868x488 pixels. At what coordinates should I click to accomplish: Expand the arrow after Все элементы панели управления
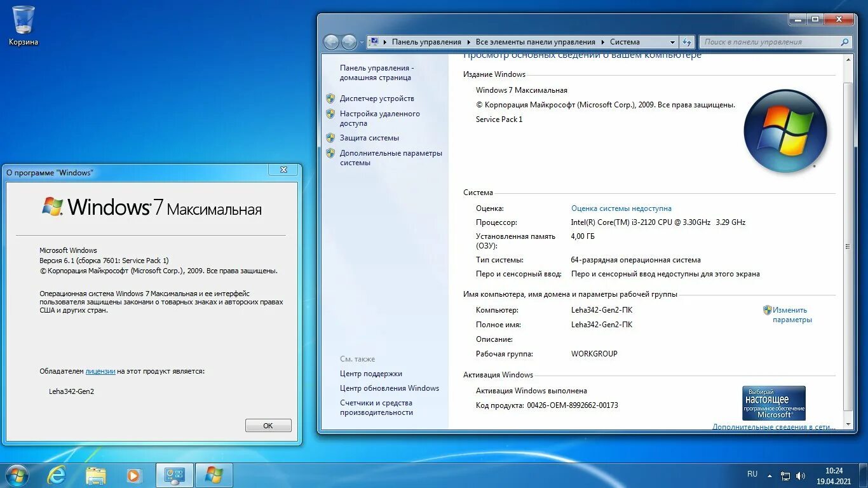602,42
